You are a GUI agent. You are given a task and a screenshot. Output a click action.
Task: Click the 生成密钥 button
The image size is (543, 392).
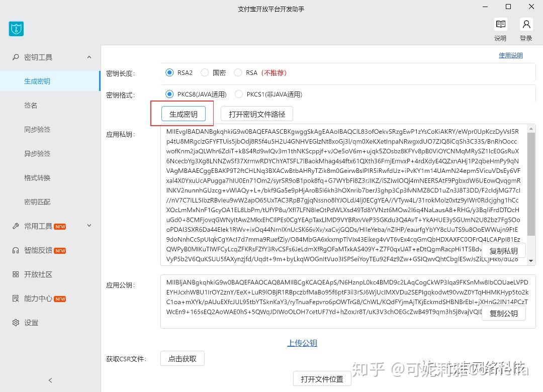click(183, 114)
